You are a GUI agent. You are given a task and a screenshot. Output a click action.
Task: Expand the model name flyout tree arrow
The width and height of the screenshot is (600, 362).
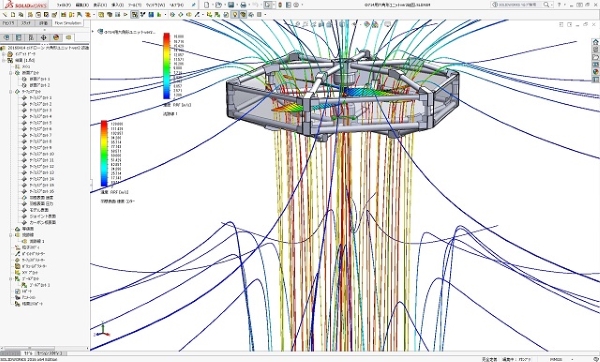point(94,31)
